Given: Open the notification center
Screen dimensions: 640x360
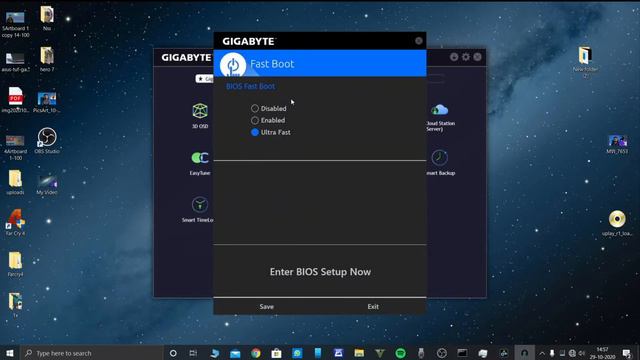Looking at the screenshot, I should [627, 353].
